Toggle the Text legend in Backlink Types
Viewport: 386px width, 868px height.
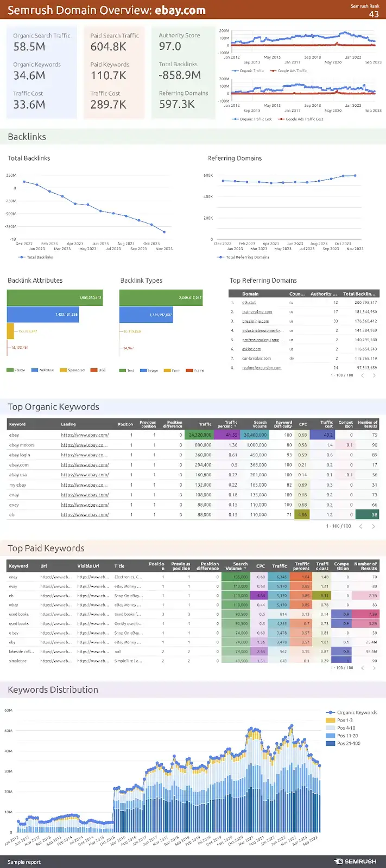click(x=126, y=370)
